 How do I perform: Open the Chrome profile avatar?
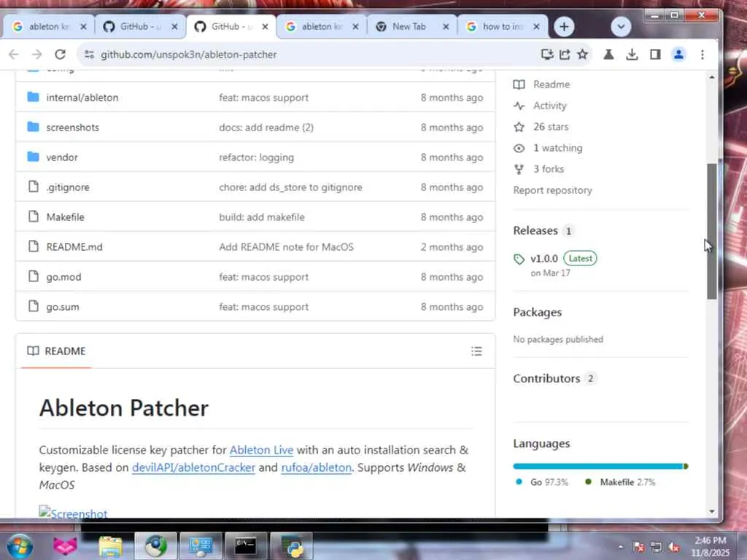[x=678, y=54]
